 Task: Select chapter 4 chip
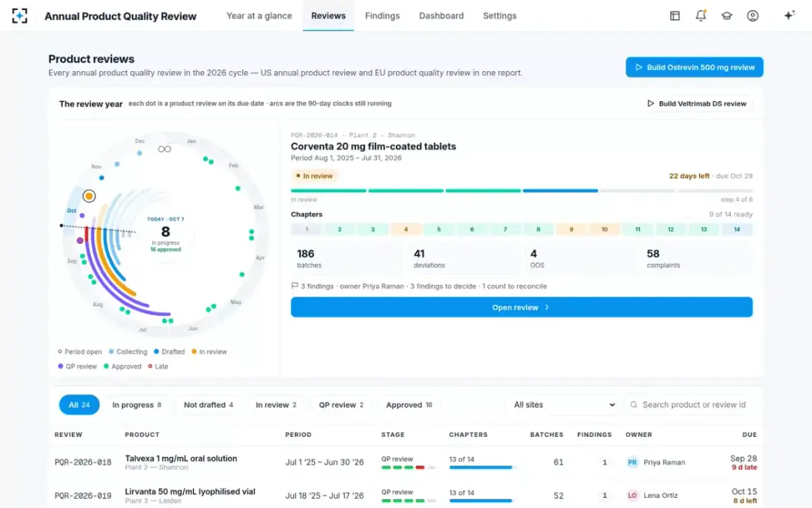click(x=406, y=230)
